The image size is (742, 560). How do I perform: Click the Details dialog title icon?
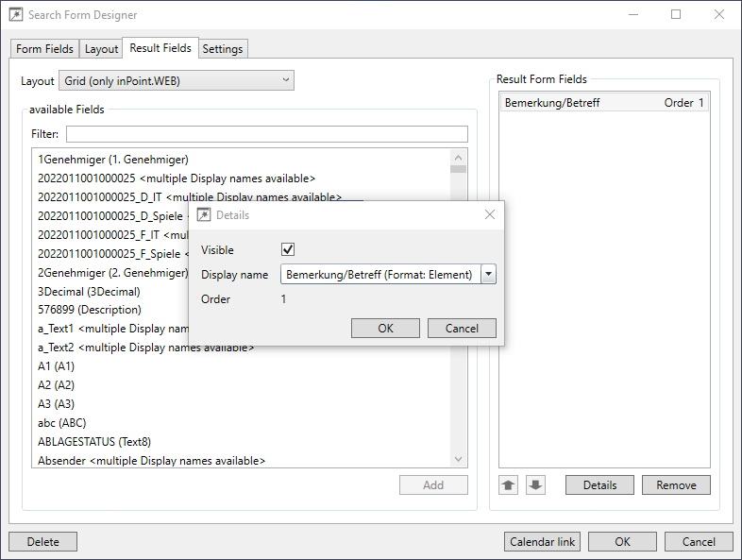pos(203,215)
